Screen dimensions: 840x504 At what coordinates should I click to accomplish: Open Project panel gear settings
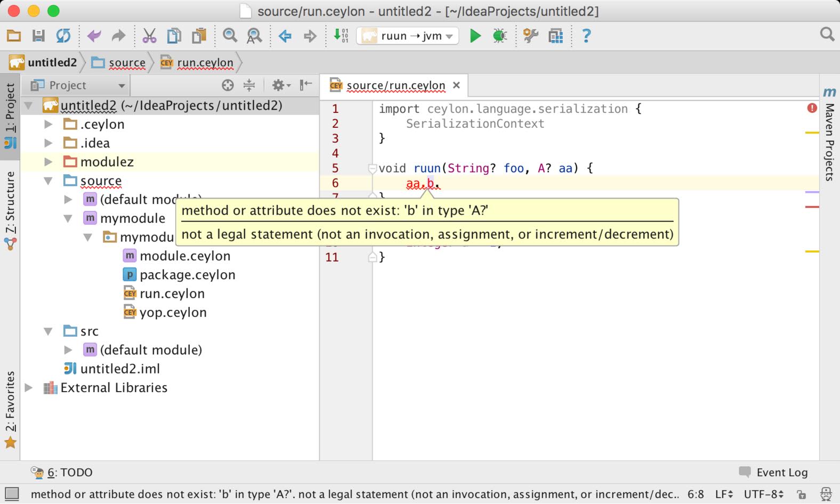click(281, 85)
